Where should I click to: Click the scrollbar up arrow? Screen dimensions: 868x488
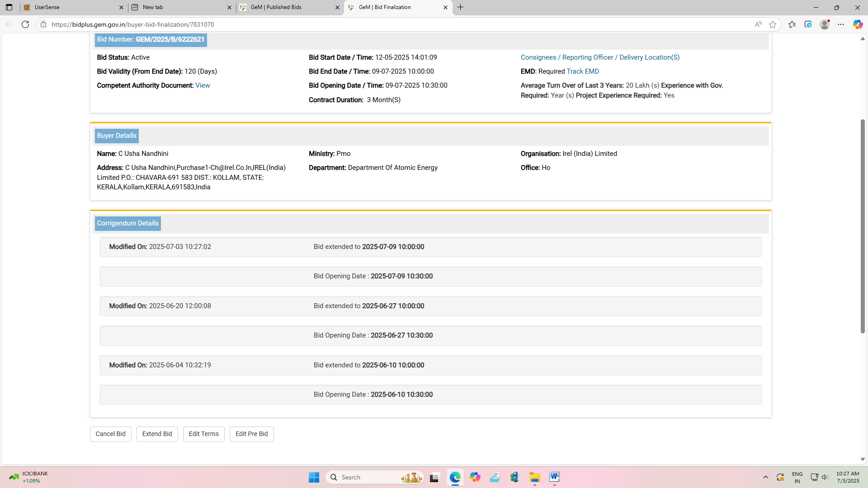click(863, 39)
